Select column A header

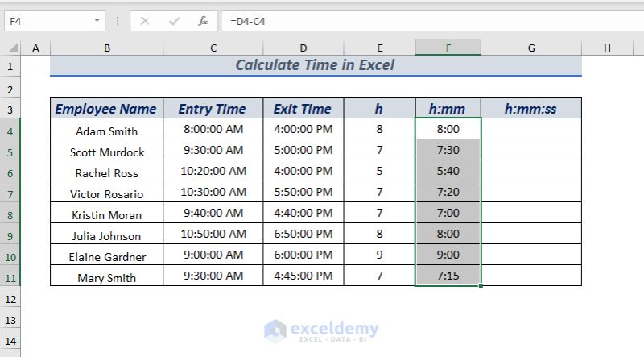pyautogui.click(x=35, y=48)
